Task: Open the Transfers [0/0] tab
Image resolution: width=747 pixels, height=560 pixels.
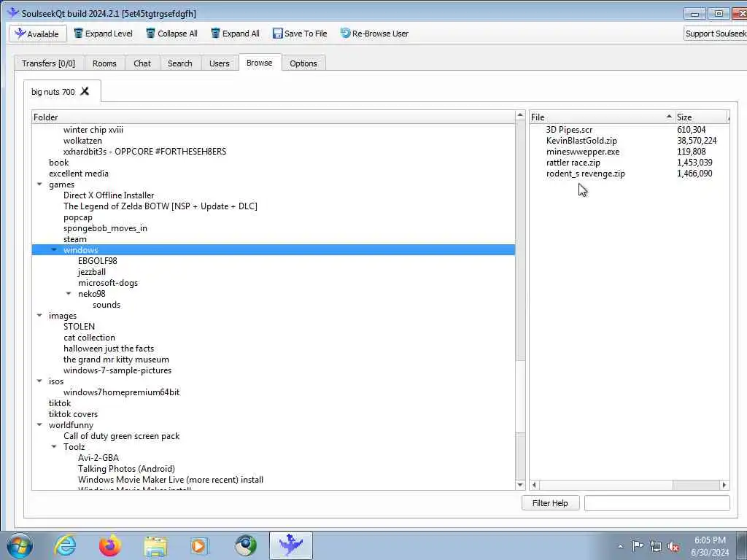Action: coord(49,63)
